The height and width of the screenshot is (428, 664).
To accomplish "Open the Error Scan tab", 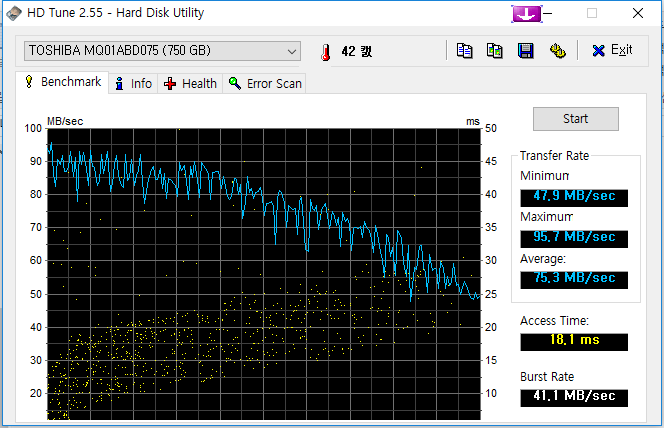I will coord(265,83).
